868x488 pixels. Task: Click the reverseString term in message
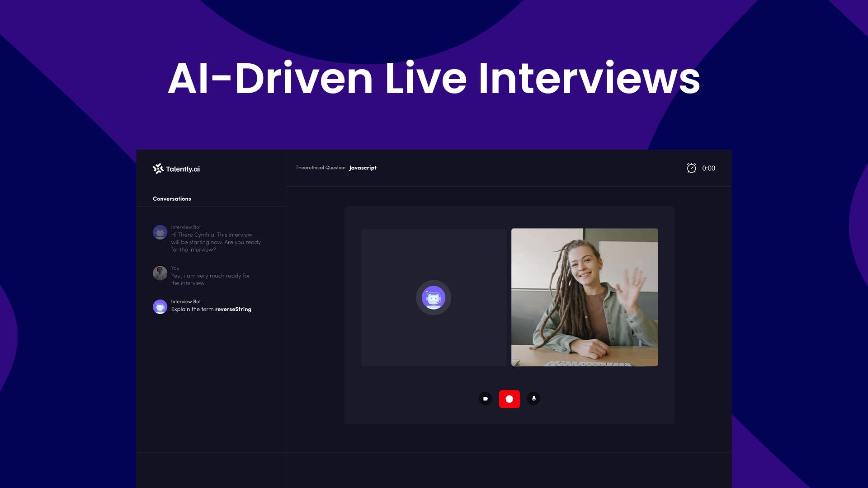(233, 310)
